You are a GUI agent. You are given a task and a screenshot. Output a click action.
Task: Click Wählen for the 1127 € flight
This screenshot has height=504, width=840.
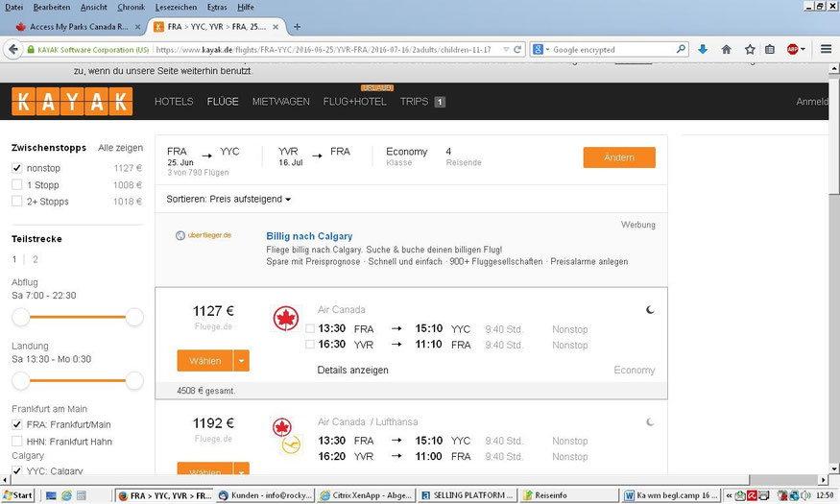coord(205,361)
